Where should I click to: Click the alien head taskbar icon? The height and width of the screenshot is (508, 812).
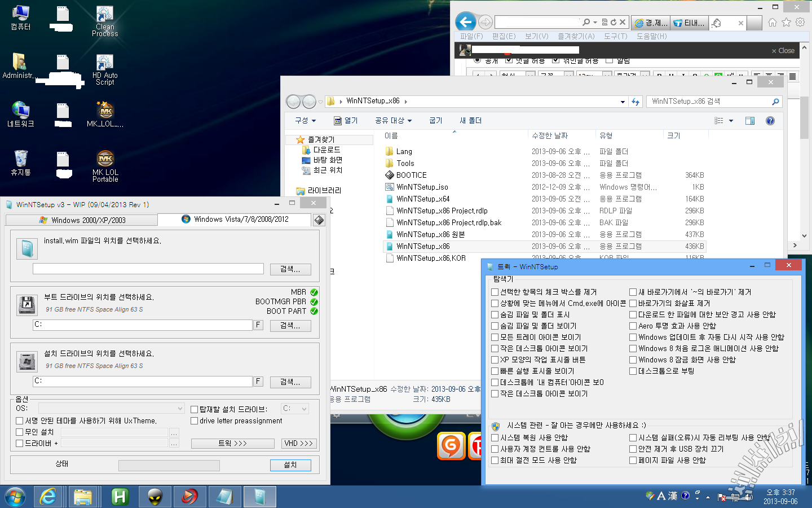[155, 497]
